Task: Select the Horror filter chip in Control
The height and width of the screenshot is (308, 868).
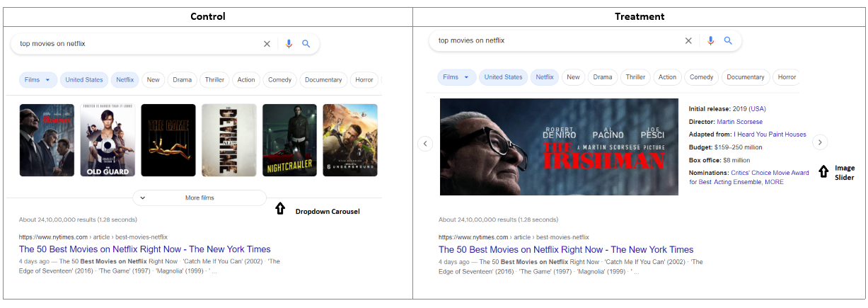Action: tap(364, 80)
